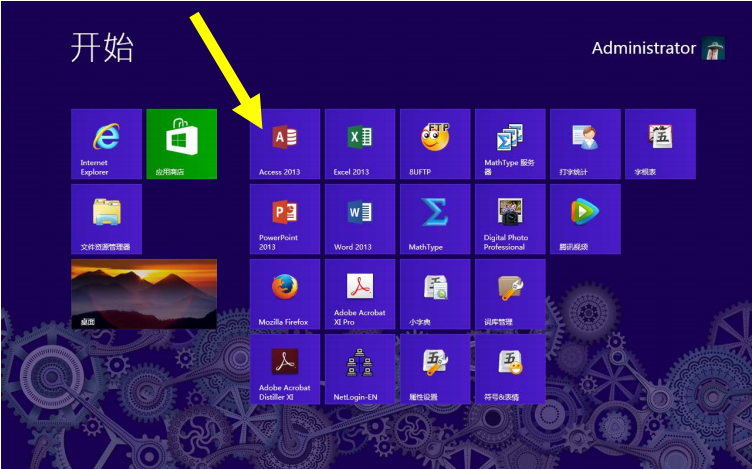Open the 词库管理 tile
Image resolution: width=752 pixels, height=469 pixels.
tap(510, 294)
